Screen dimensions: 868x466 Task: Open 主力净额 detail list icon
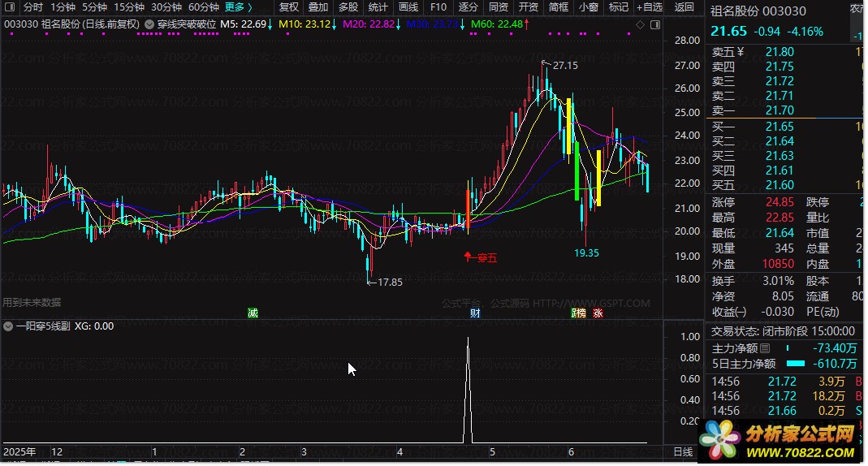click(x=765, y=348)
